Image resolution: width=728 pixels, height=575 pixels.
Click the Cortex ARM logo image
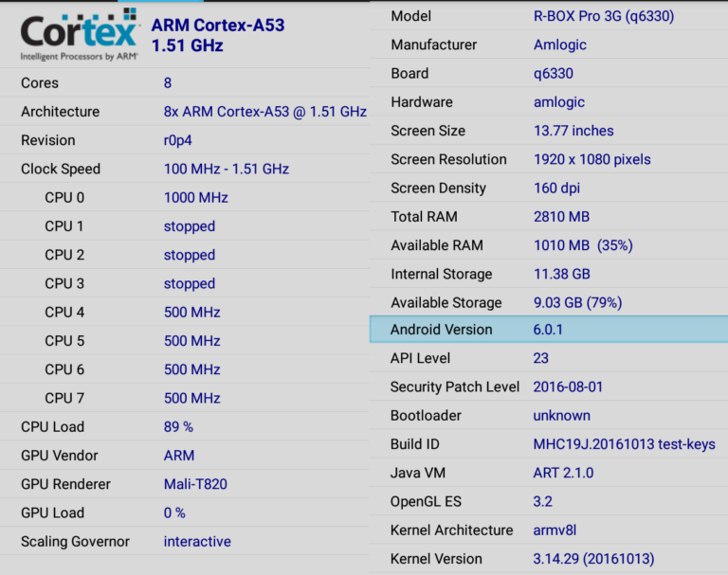point(80,35)
